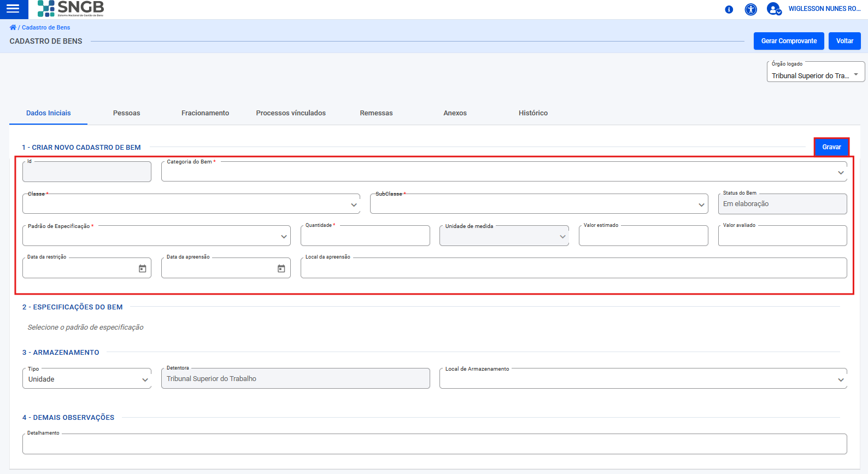This screenshot has width=868, height=474.
Task: Expand the Padrão de Especificação dropdown
Action: tap(156, 236)
